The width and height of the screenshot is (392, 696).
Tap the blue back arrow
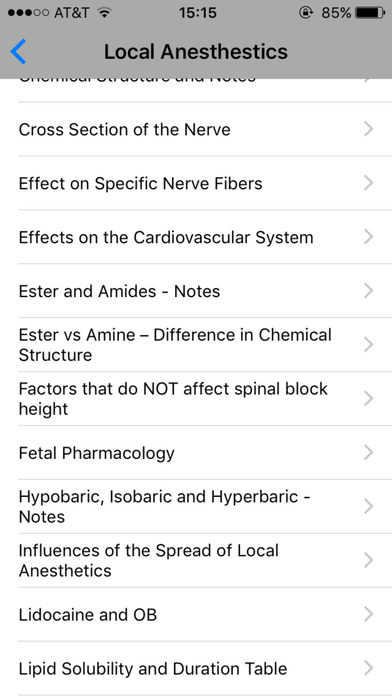18,51
